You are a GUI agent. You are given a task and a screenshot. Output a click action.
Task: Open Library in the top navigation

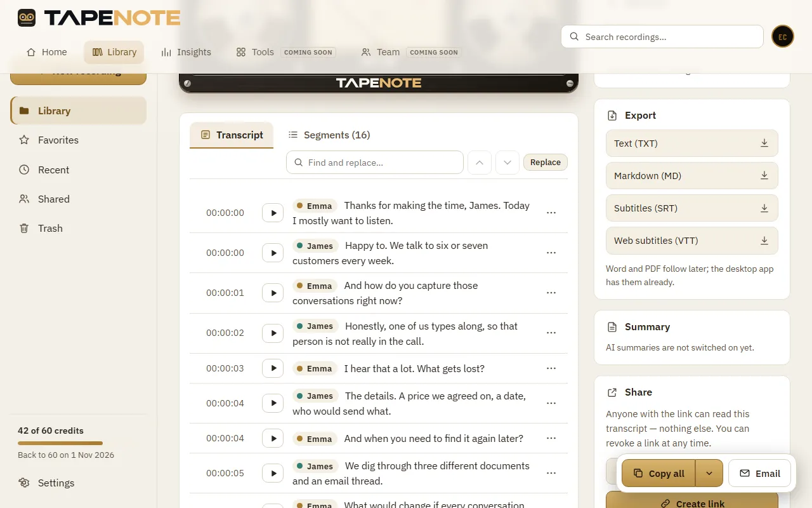coord(114,52)
